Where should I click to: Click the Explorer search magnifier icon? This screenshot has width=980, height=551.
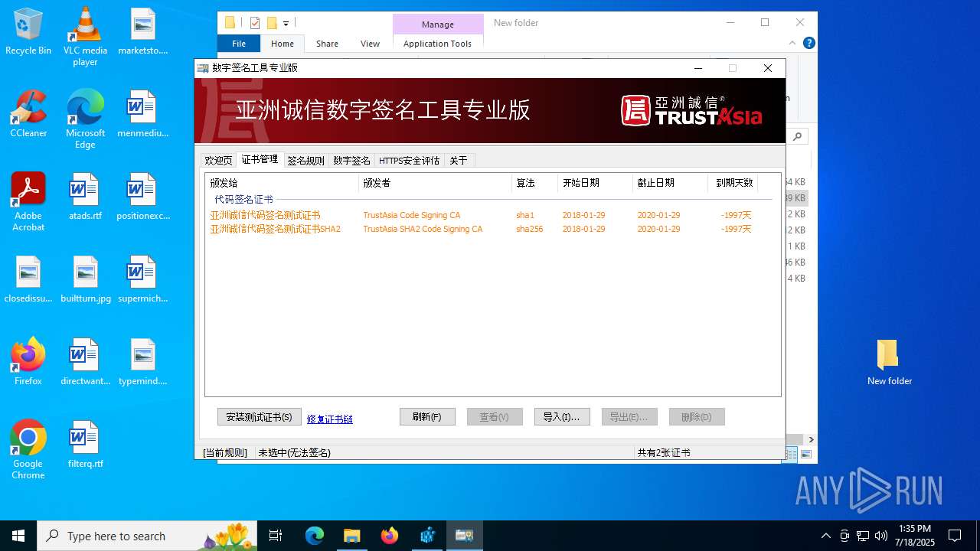tap(798, 136)
